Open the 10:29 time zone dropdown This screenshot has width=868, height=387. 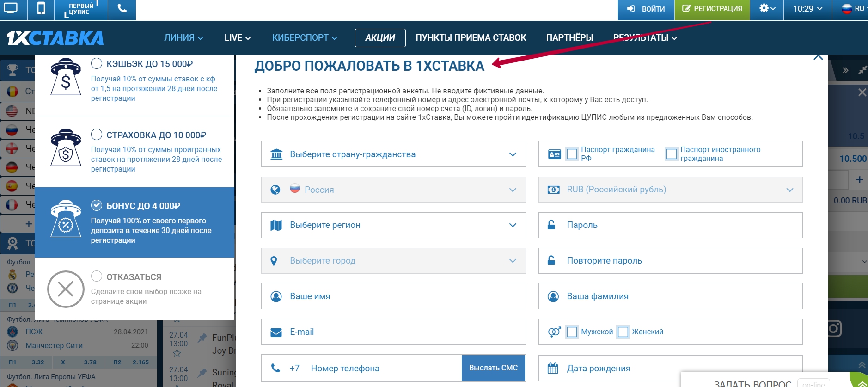[x=808, y=9]
